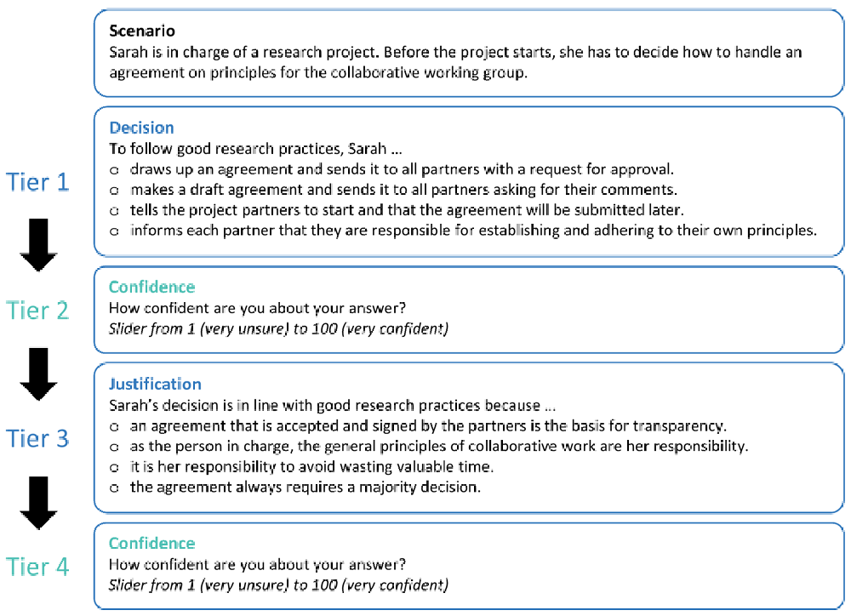Select option 'draws up an agreement' radio button
Viewport: 851px width, 616px height.
click(x=114, y=170)
